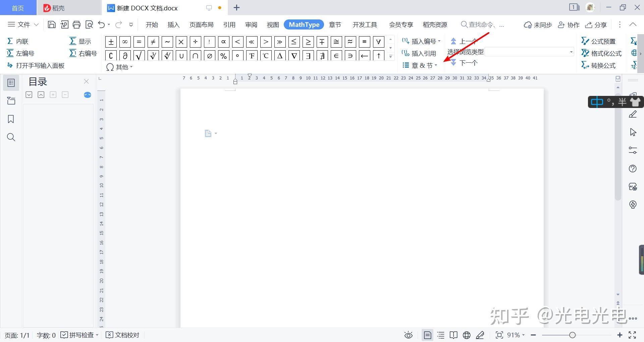Click the zoom slider handle
Screen dimensions: 644x342
pyautogui.click(x=572, y=335)
